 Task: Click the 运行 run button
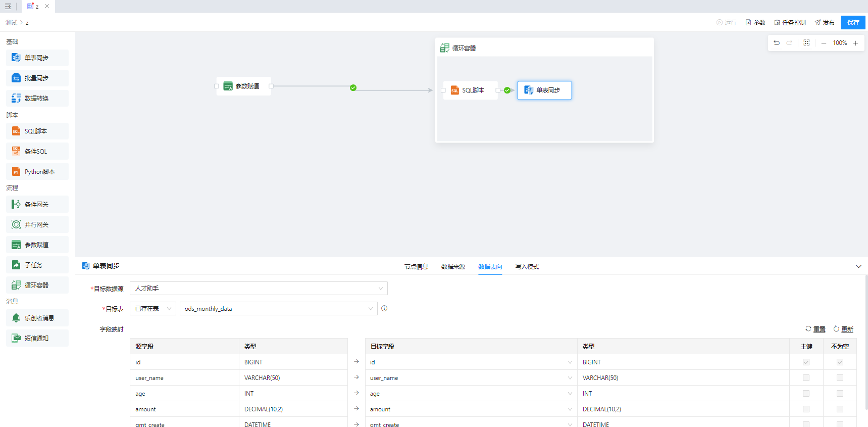pos(726,22)
